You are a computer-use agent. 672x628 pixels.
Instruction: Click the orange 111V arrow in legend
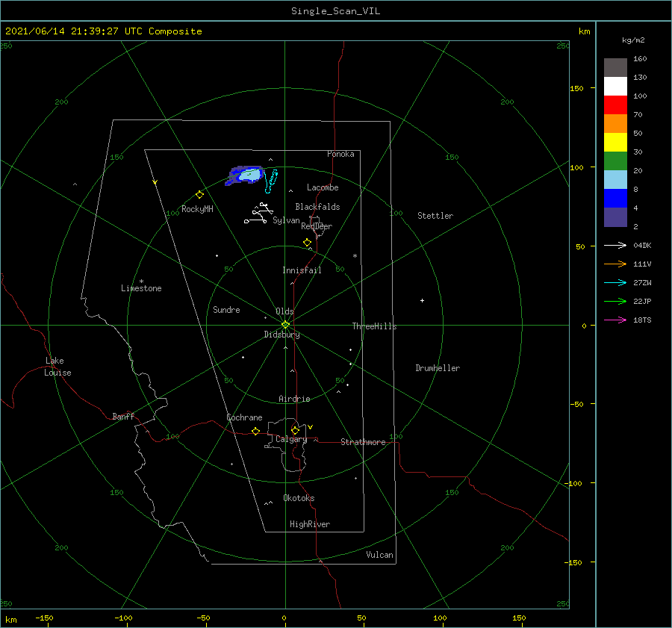615,264
